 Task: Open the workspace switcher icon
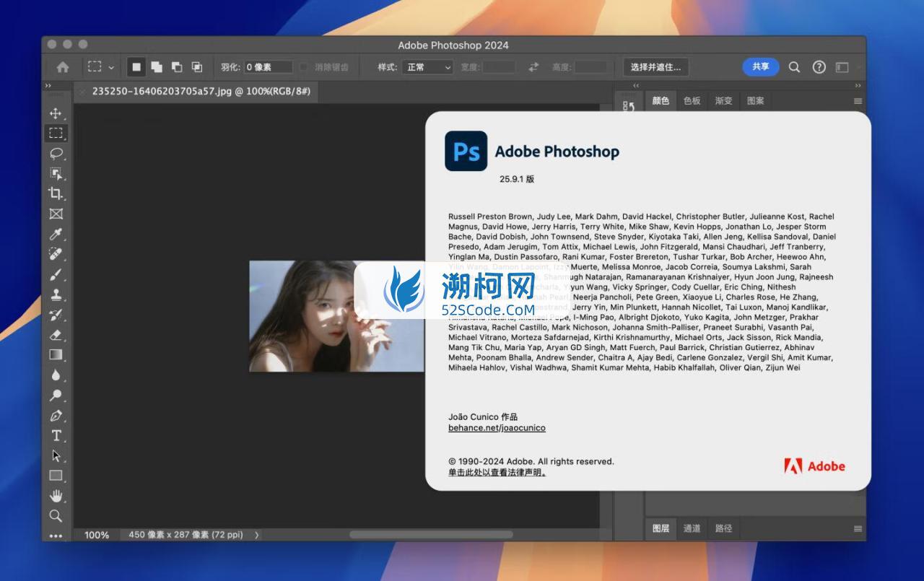(842, 66)
